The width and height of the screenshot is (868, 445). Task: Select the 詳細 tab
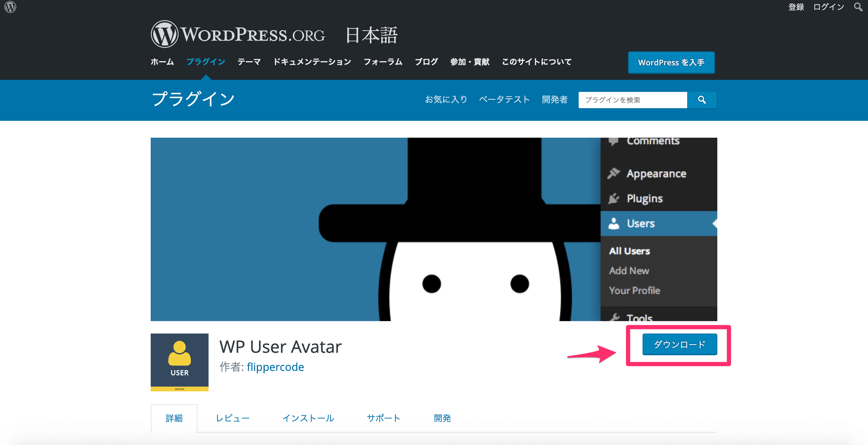coord(174,418)
